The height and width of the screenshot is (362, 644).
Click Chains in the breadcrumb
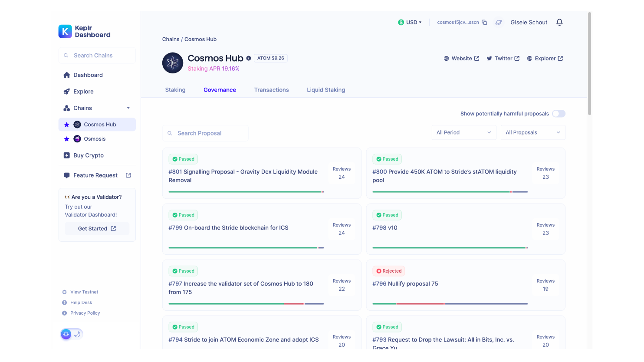[171, 39]
